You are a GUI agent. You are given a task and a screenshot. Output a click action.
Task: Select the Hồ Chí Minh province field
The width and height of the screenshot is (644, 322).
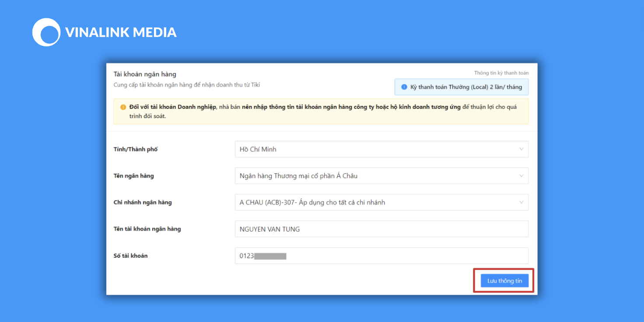coord(381,149)
